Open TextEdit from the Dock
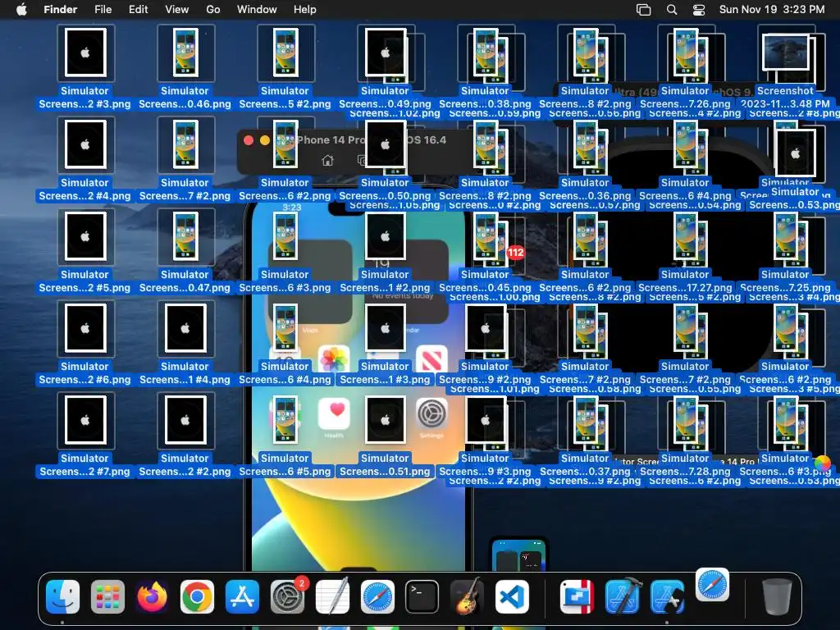This screenshot has width=840, height=630. tap(332, 596)
